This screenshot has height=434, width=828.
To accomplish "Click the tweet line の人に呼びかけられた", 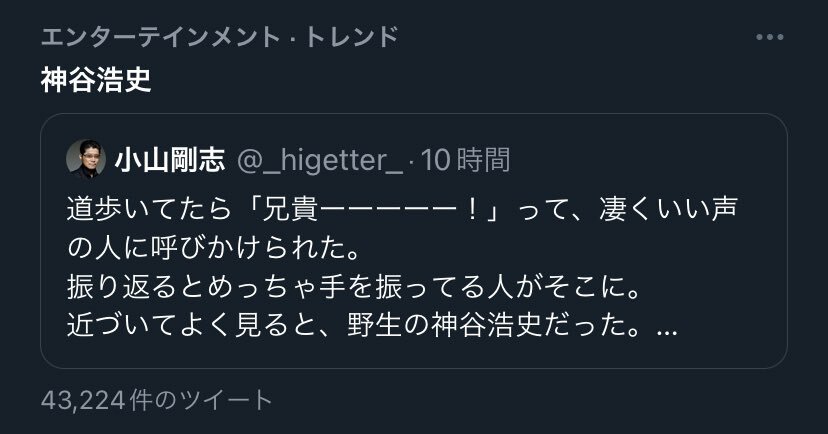I will (x=214, y=248).
